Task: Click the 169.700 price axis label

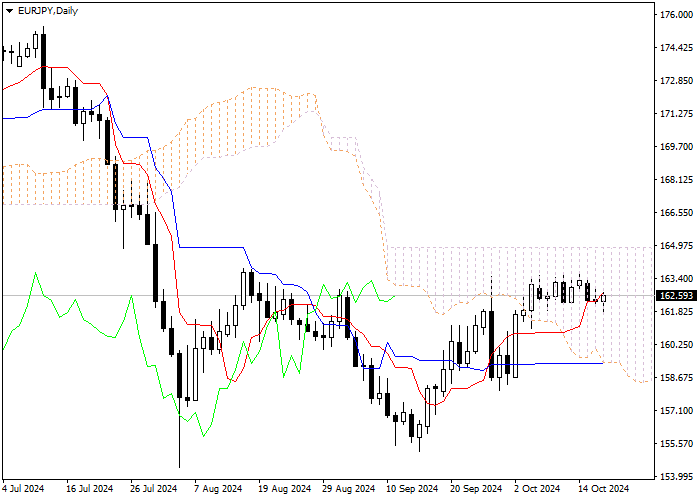Action: (x=676, y=146)
